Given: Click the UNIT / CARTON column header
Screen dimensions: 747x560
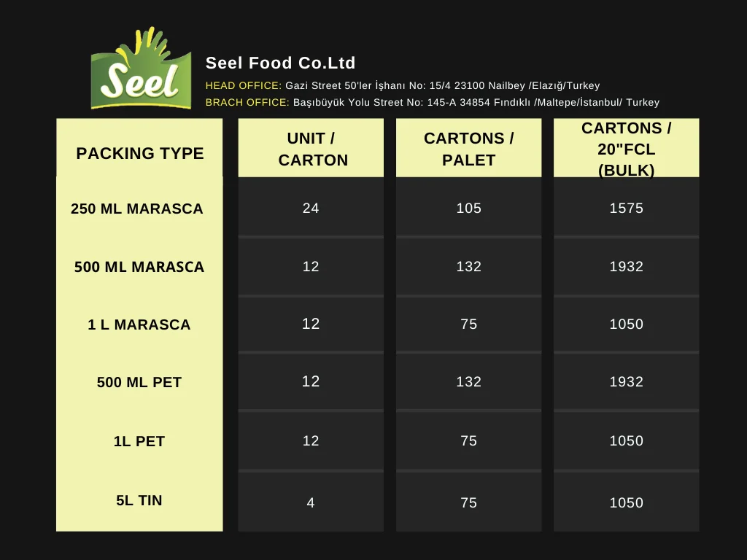Looking at the screenshot, I should tap(312, 149).
